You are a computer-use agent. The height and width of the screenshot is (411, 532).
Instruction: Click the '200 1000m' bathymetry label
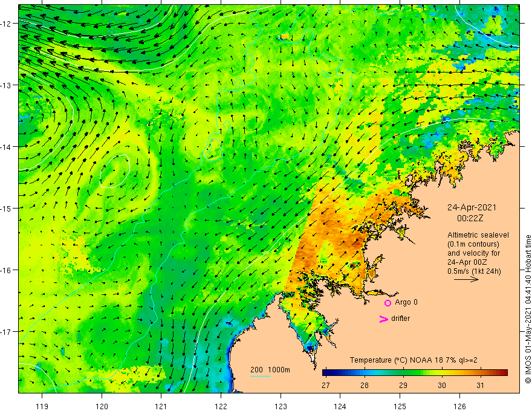pos(270,370)
